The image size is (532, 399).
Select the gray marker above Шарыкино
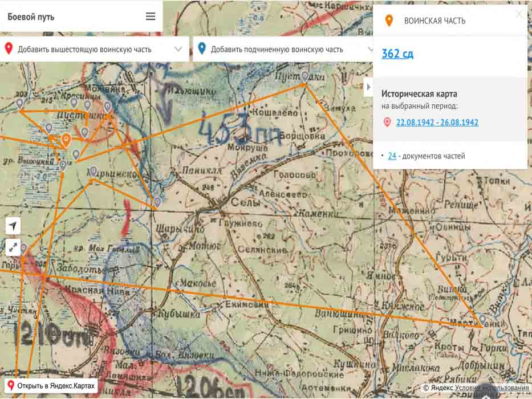pyautogui.click(x=157, y=201)
